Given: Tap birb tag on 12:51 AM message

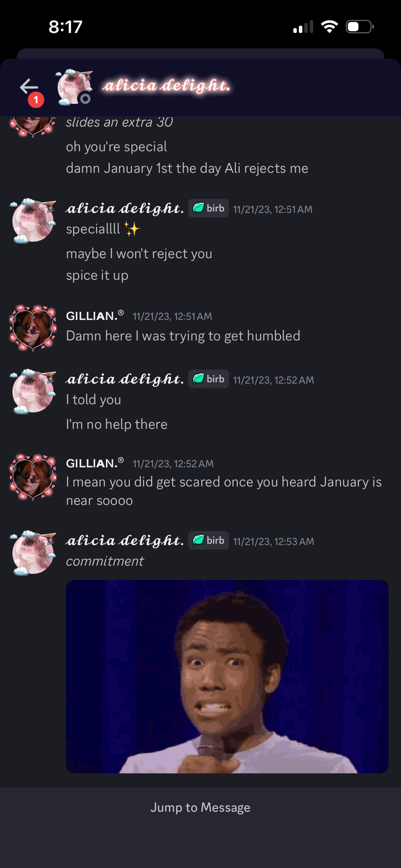Looking at the screenshot, I should (x=208, y=208).
